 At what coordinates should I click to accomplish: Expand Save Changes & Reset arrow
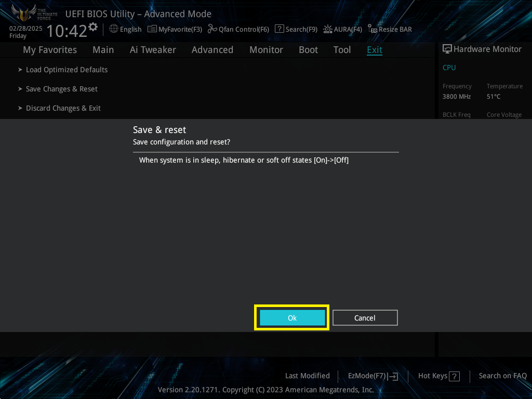[x=20, y=89]
